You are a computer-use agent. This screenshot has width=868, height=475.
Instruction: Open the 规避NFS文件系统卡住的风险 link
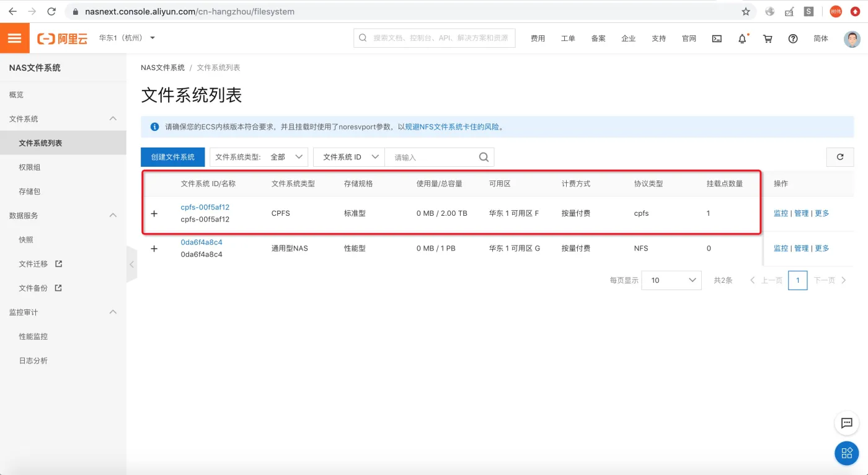coord(452,127)
